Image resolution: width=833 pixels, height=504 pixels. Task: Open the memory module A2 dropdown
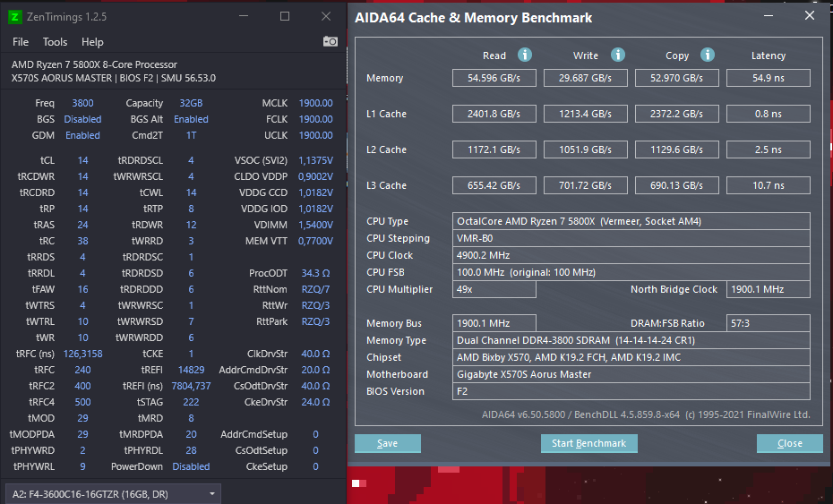pyautogui.click(x=113, y=494)
